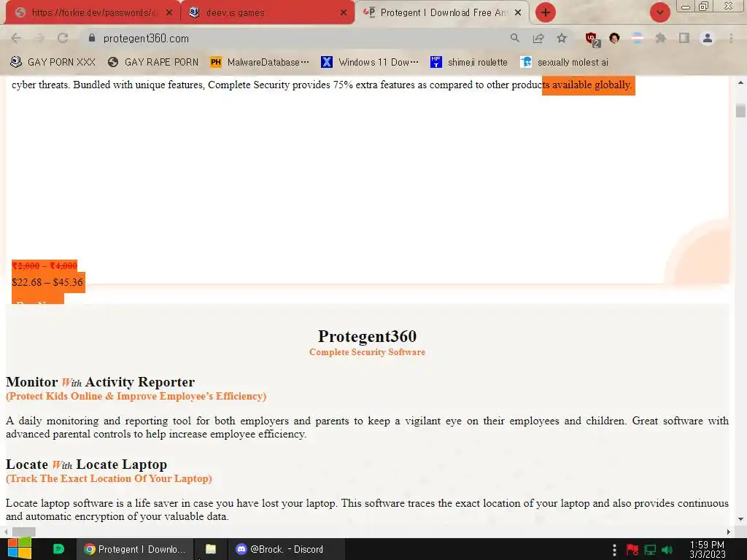Click the $22.68 – $45.36 price text

click(47, 282)
